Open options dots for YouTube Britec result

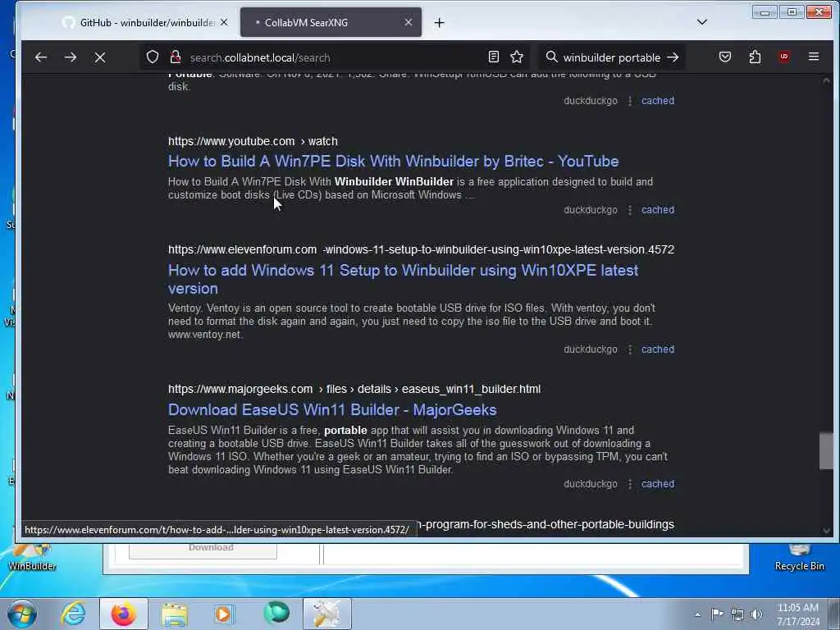[x=629, y=210]
